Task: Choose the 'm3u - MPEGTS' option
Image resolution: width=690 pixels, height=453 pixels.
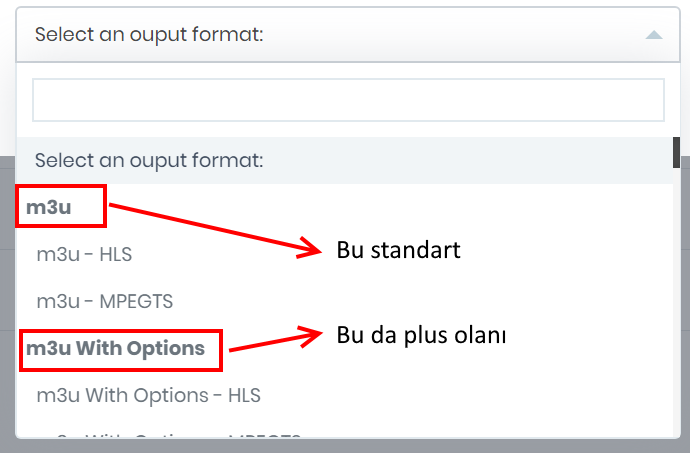Action: (98, 300)
